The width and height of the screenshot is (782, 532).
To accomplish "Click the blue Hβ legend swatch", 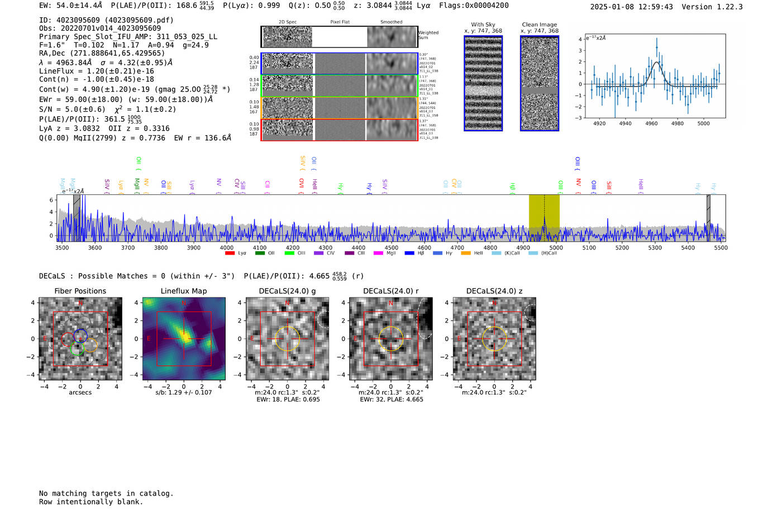I will [410, 253].
